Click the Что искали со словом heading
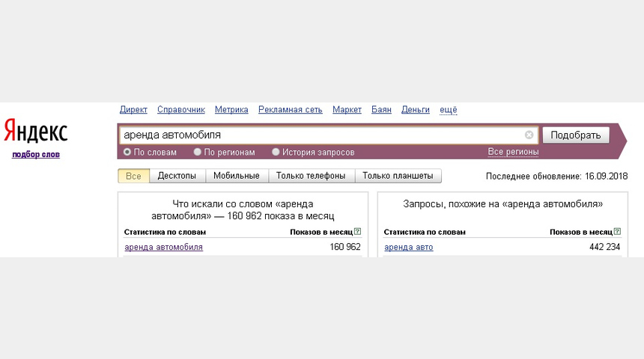644x359 pixels. (x=243, y=209)
